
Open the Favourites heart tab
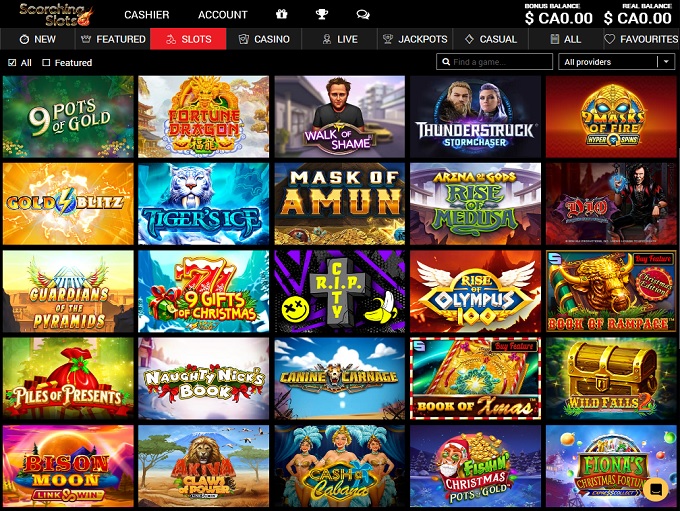[641, 39]
